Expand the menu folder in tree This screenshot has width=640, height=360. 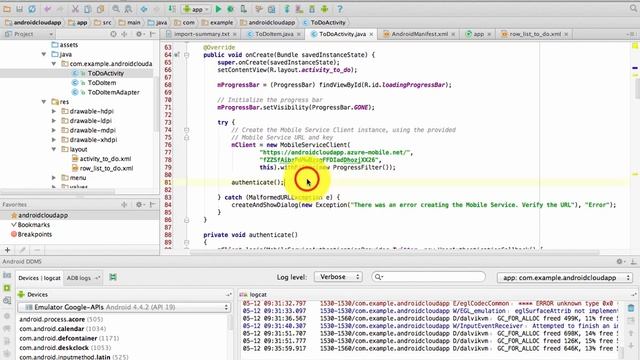(x=53, y=178)
